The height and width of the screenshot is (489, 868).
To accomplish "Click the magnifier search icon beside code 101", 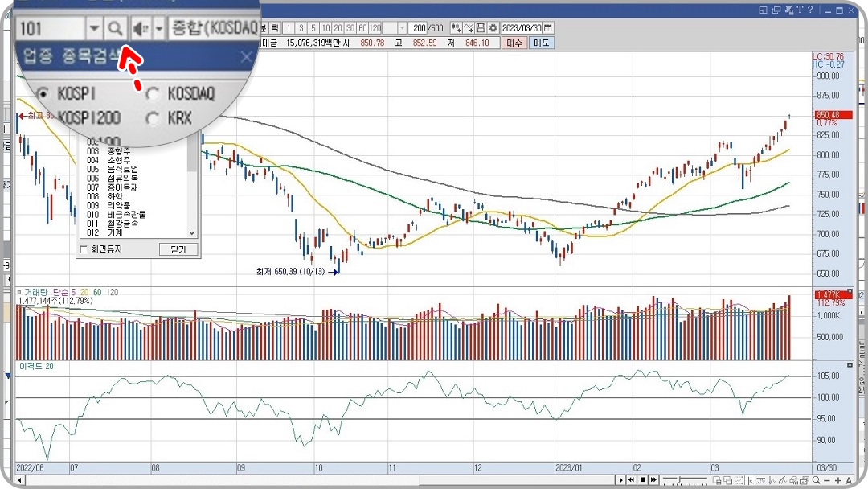I will pos(115,27).
